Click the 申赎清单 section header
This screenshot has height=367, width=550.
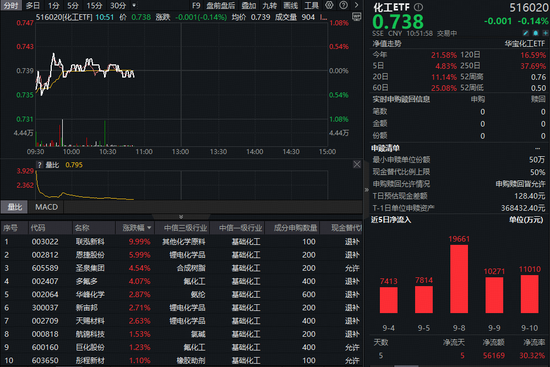point(385,148)
